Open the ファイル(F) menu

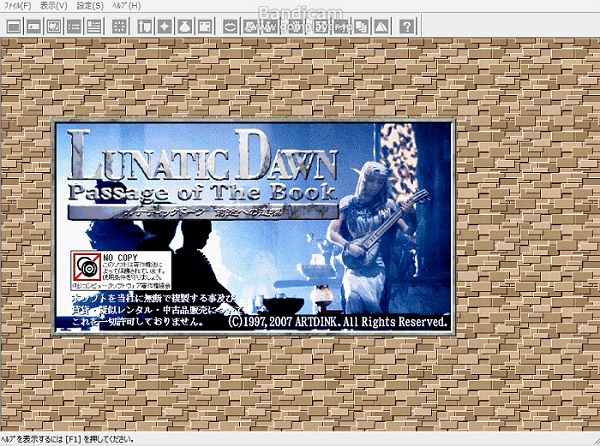click(x=18, y=6)
